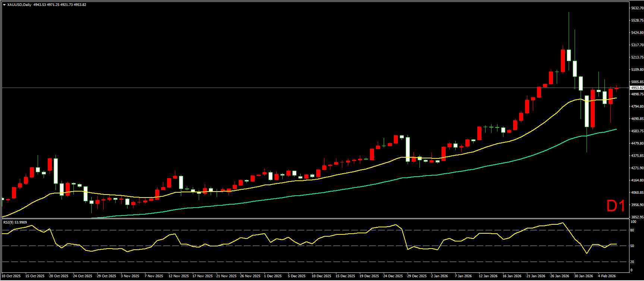Image resolution: width=644 pixels, height=281 pixels.
Task: Open the one-click trading triangle beside XAUUSD
Action: click(4, 5)
